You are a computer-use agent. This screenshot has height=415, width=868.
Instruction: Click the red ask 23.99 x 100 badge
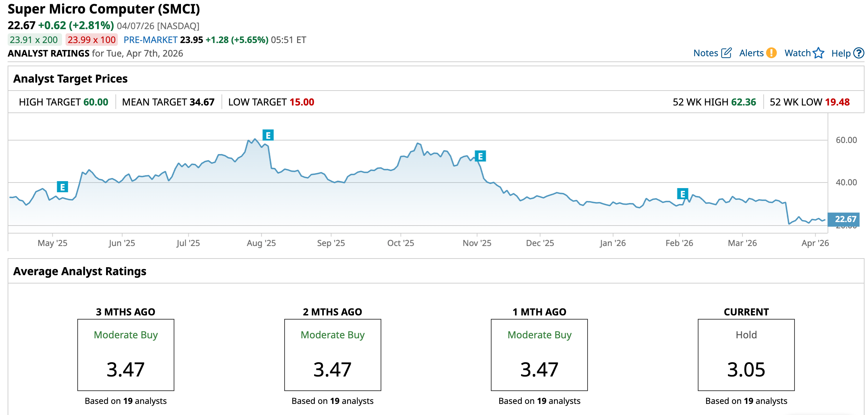point(92,40)
